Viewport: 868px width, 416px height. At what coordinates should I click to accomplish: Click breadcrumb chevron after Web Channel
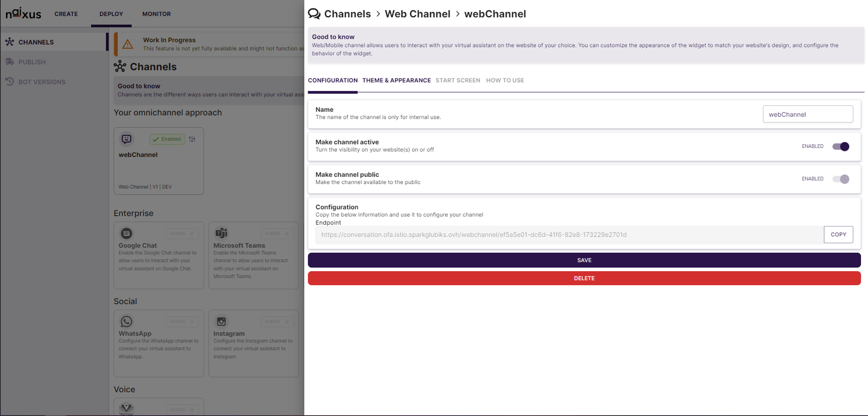pyautogui.click(x=457, y=14)
